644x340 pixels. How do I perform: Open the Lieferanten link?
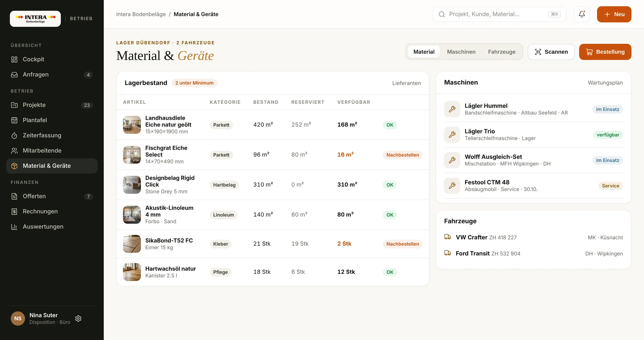406,83
